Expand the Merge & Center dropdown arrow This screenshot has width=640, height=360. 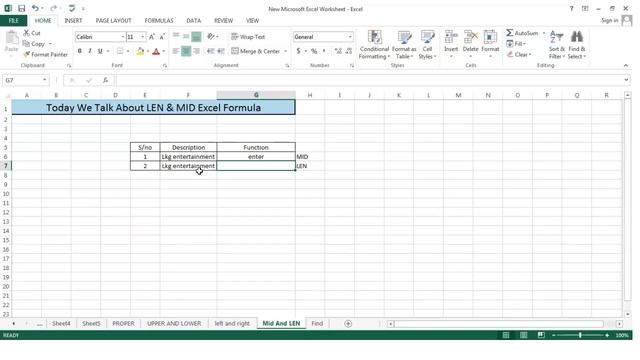click(x=285, y=51)
